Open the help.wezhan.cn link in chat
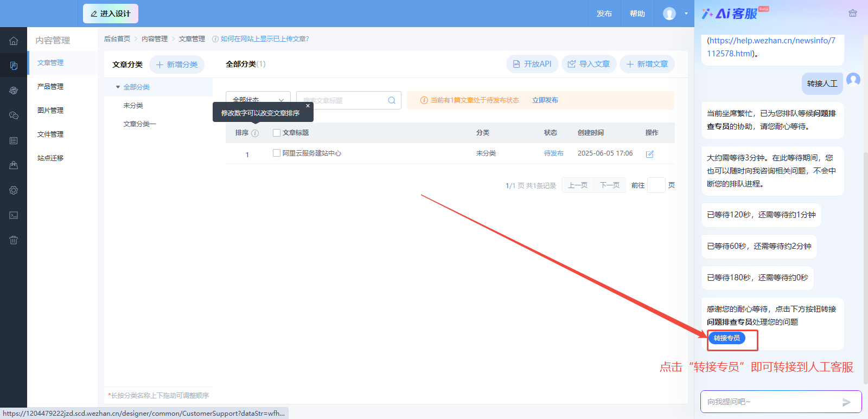 coord(771,47)
